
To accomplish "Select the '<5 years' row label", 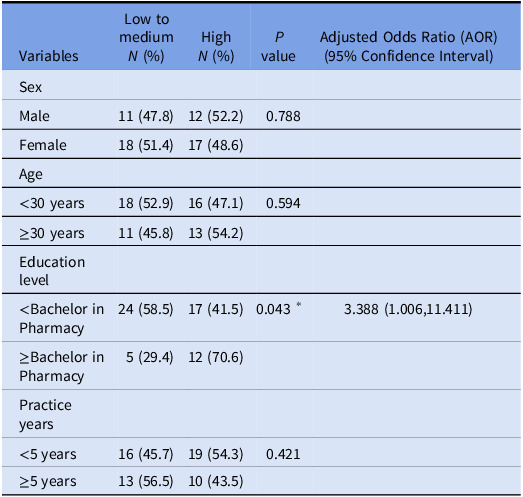I will tap(48, 454).
